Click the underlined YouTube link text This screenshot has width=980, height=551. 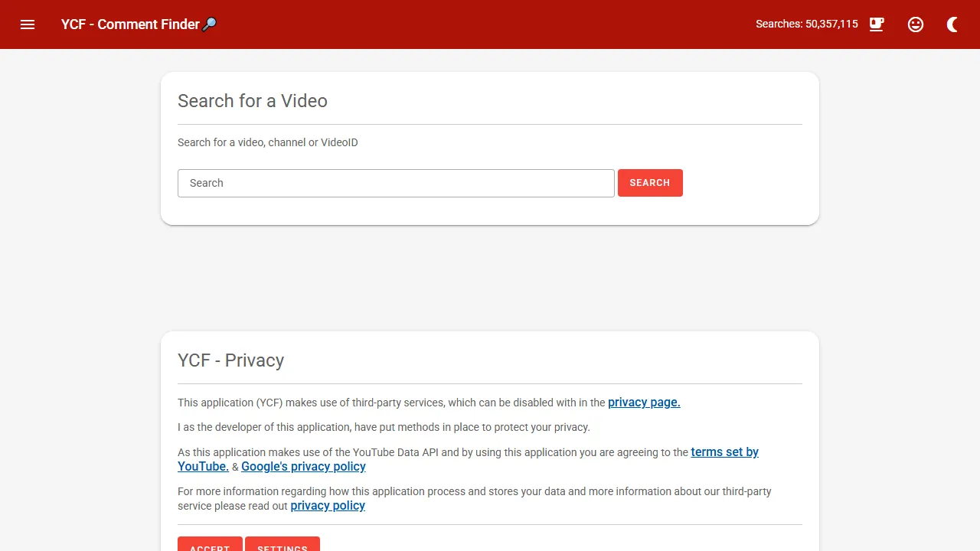(x=202, y=466)
